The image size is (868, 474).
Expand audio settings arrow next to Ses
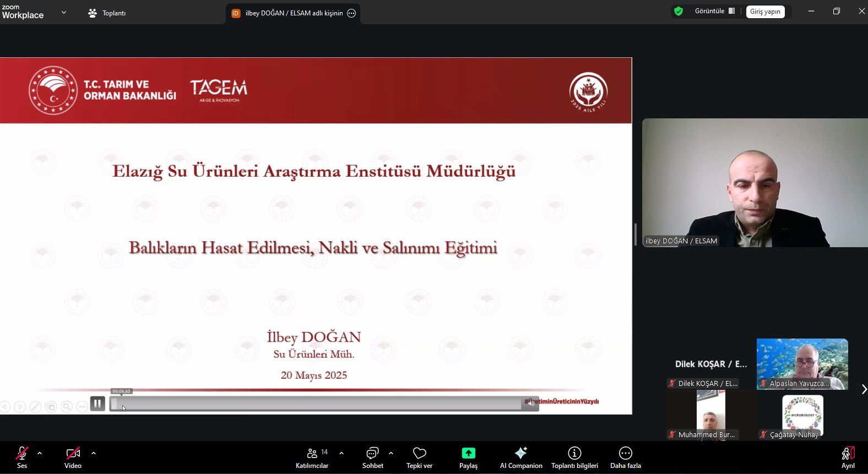coord(40,453)
